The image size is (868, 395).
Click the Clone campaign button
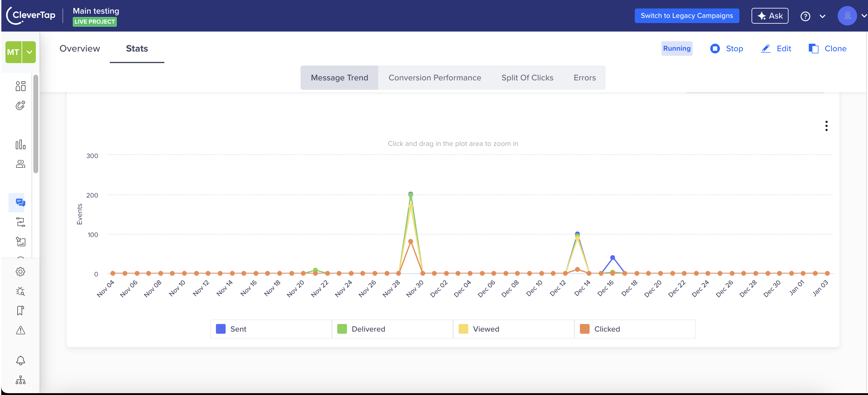point(828,48)
